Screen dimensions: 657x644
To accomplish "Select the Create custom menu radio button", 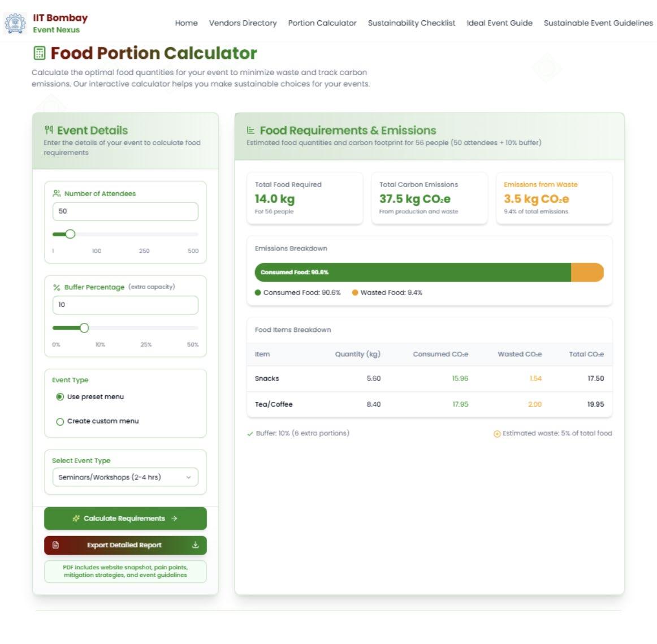I will [60, 421].
